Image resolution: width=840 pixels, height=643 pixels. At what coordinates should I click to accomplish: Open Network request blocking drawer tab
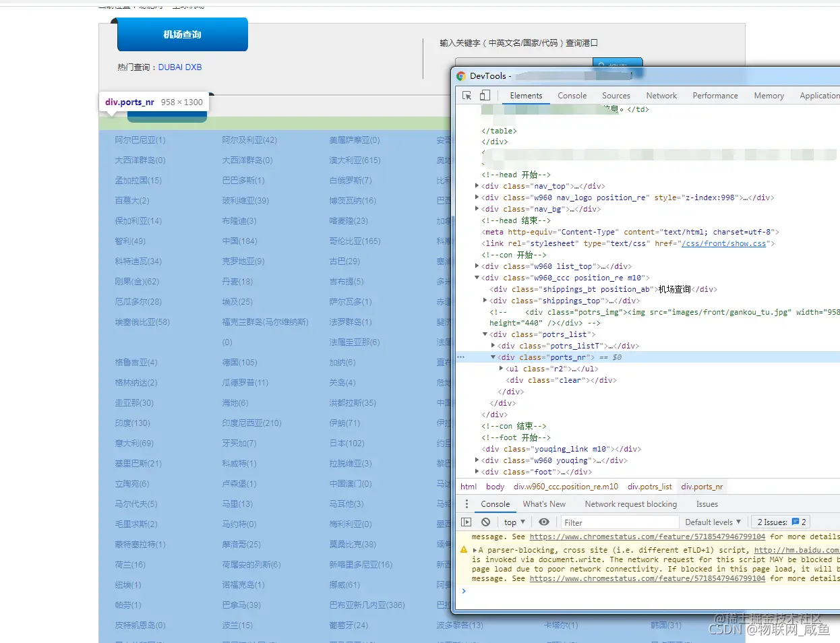click(631, 504)
